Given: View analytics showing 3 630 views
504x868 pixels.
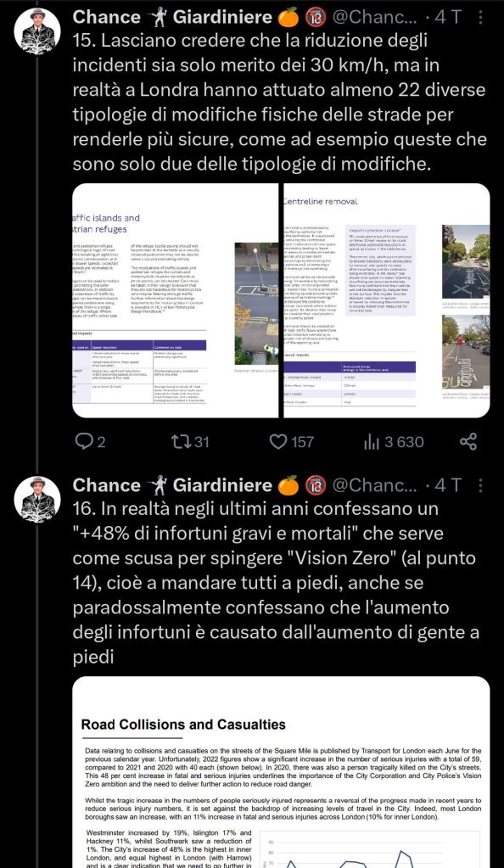Looking at the screenshot, I should [393, 441].
